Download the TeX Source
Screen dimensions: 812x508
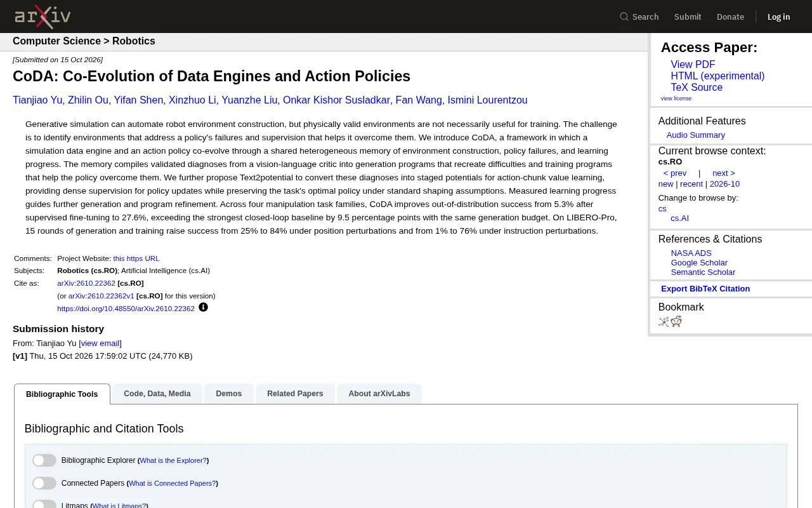tap(697, 88)
